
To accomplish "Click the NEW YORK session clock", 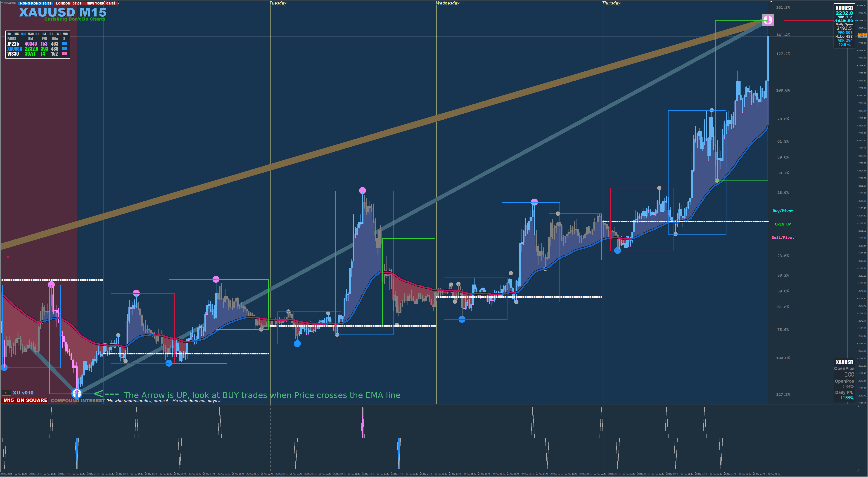I will click(x=101, y=3).
